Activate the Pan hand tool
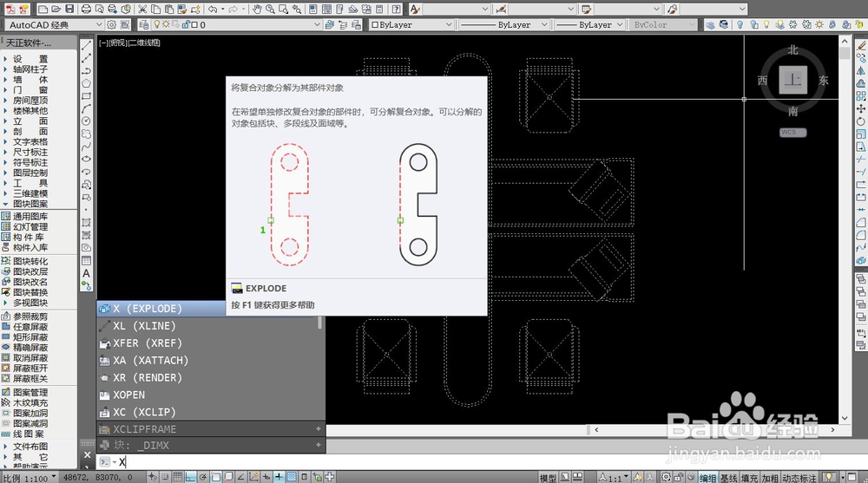Viewport: 868px width, 483px height. pyautogui.click(x=257, y=9)
